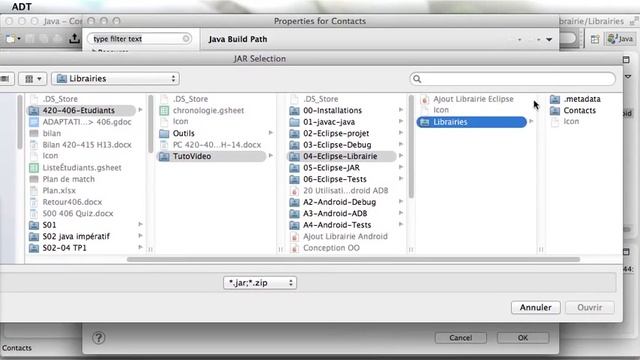Select Ajout Librairie Eclipse file
Image resolution: width=640 pixels, height=360 pixels.
coord(472,99)
